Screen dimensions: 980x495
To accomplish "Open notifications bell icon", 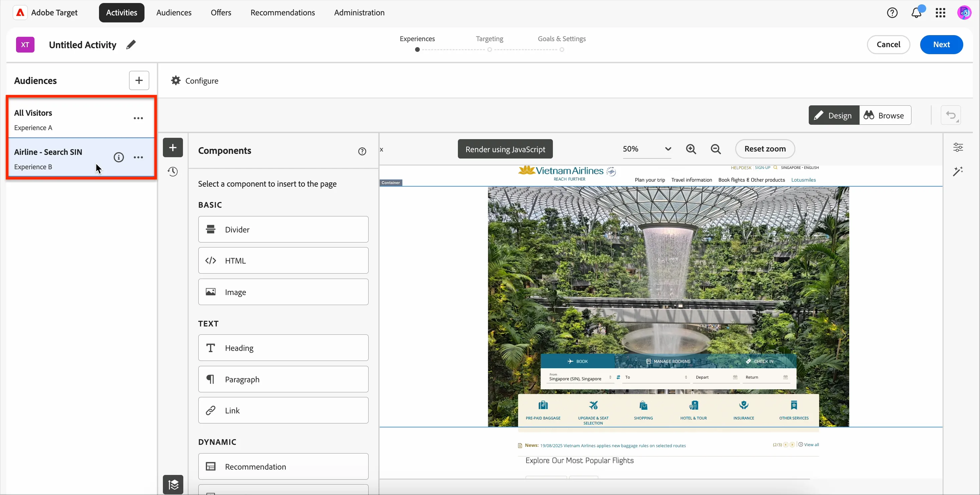I will tap(916, 13).
